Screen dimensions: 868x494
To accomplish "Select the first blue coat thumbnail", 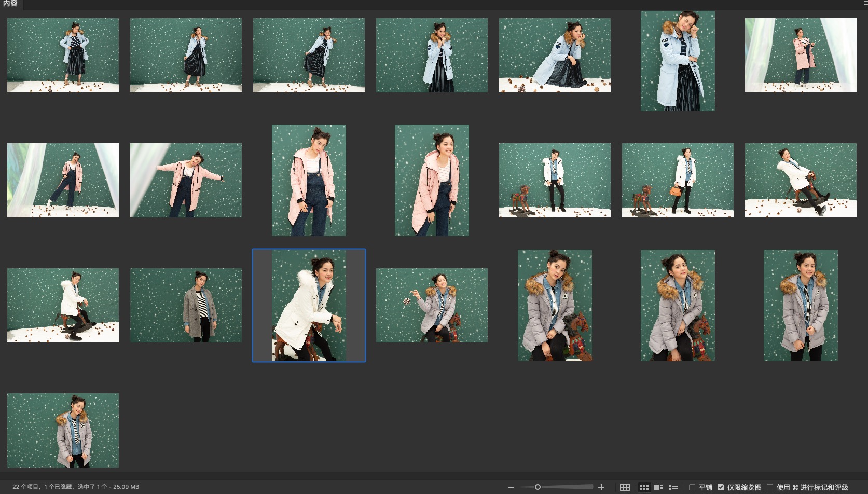I will tap(63, 56).
